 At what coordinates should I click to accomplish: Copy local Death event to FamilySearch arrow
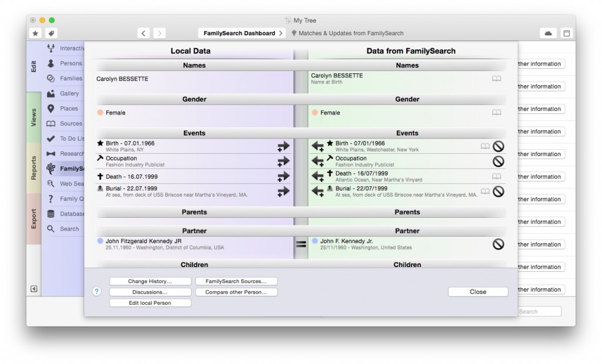283,177
